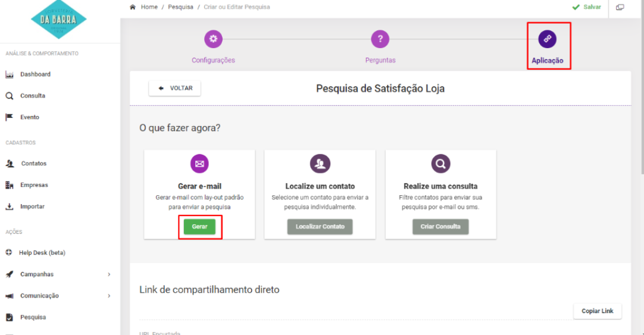Click the magnifier icon above Realize uma consulta
The height and width of the screenshot is (335, 644).
[440, 163]
